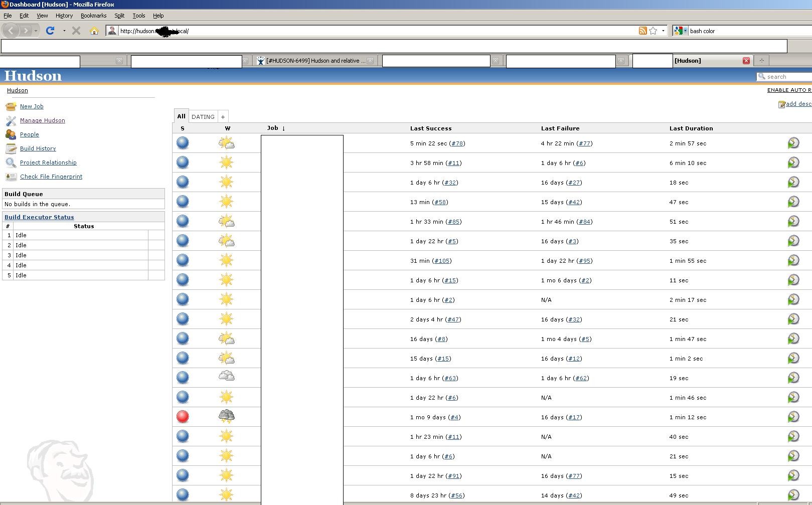Add a new view with plus tab
Viewport: 812px width, 505px height.
click(223, 116)
